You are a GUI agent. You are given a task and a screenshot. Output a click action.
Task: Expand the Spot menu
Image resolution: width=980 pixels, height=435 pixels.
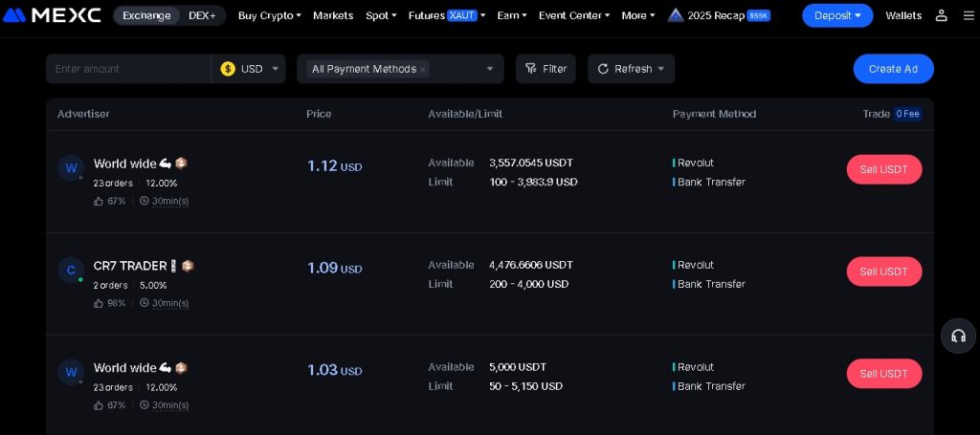coord(381,15)
